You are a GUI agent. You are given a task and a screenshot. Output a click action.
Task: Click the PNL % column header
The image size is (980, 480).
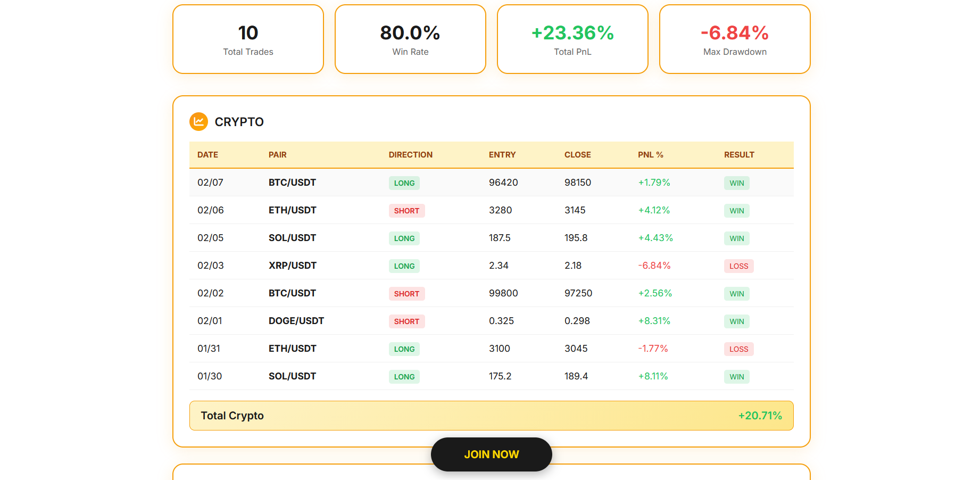point(650,154)
